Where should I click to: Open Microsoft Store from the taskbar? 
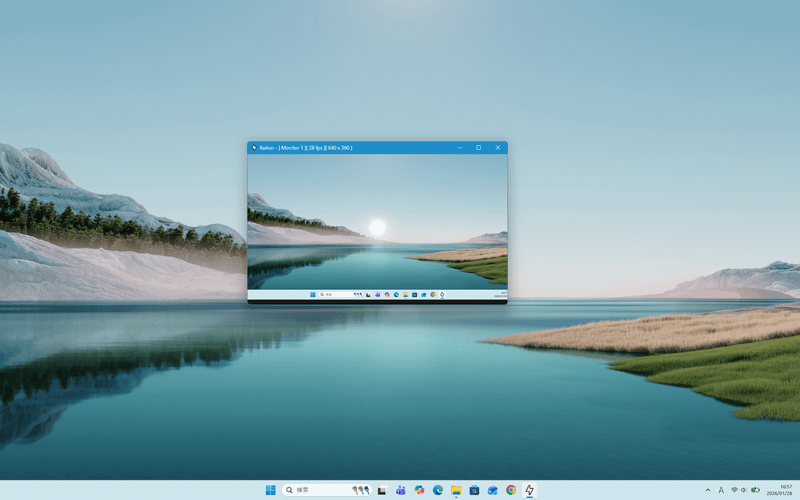click(x=474, y=490)
